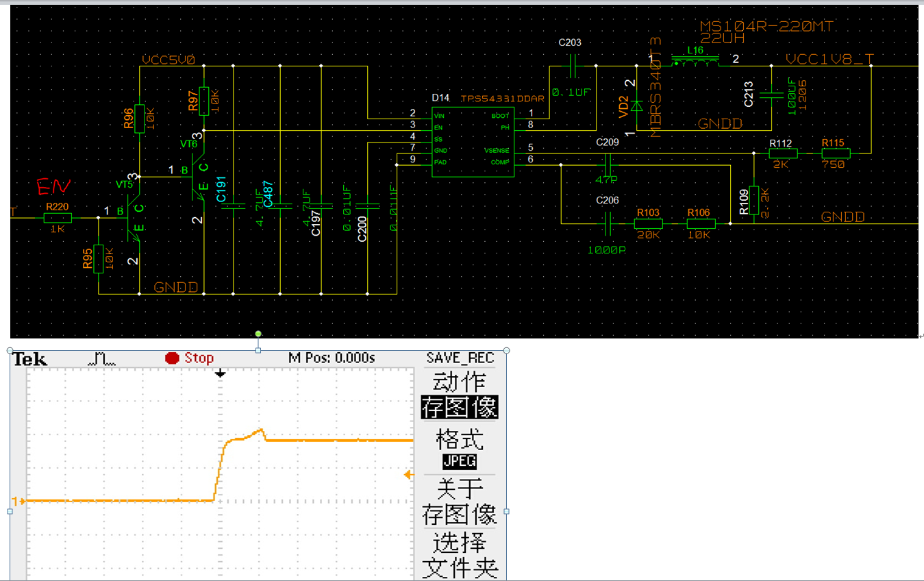Click the VD2 diode symbol
Viewport: 924px width, 581px height.
point(636,106)
